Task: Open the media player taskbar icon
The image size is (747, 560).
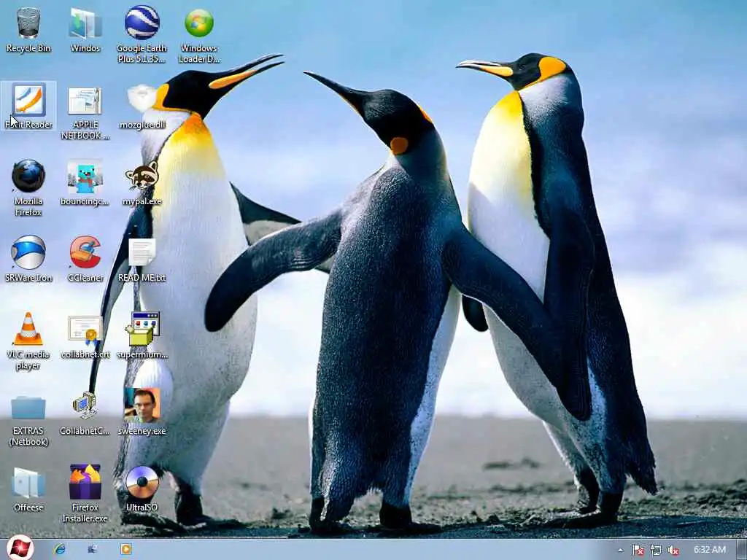Action: coord(125,549)
